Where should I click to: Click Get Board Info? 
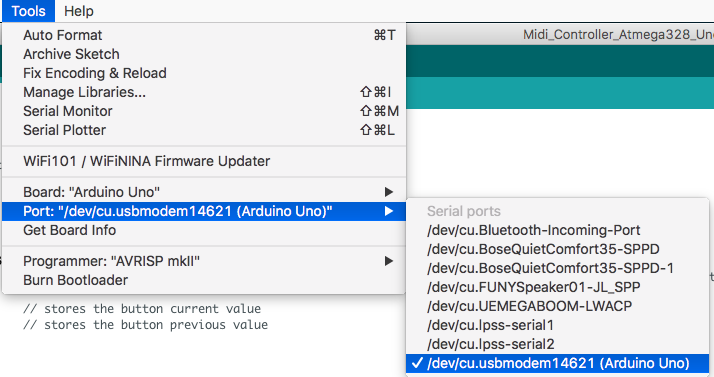[204, 230]
